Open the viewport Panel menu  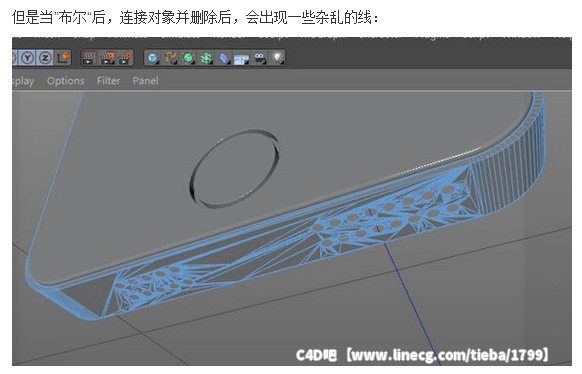pyautogui.click(x=146, y=81)
